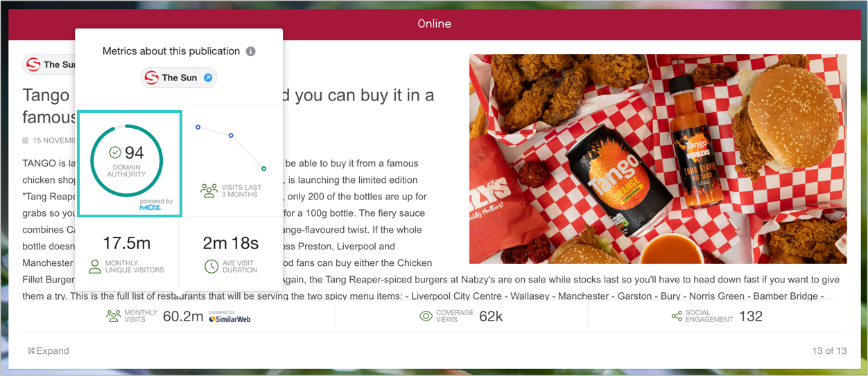Image resolution: width=868 pixels, height=376 pixels.
Task: Click the monthly visits people icon at bottom
Action: coord(114,316)
